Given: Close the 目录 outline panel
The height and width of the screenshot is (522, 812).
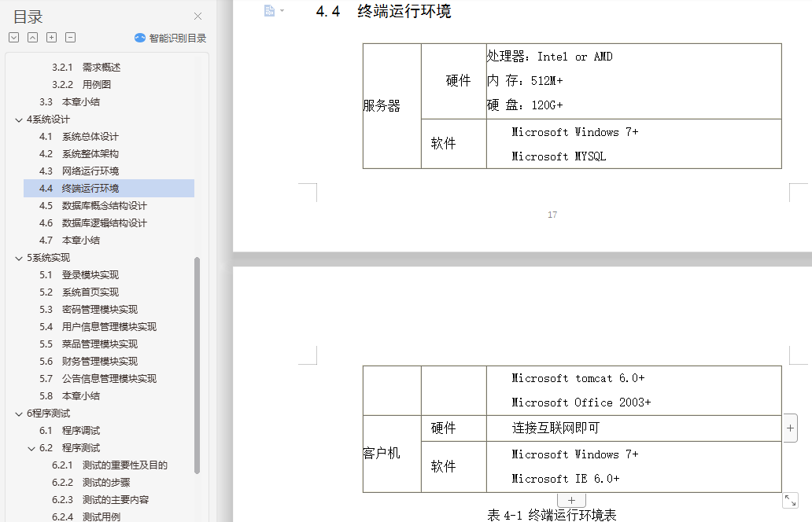Looking at the screenshot, I should tap(197, 17).
